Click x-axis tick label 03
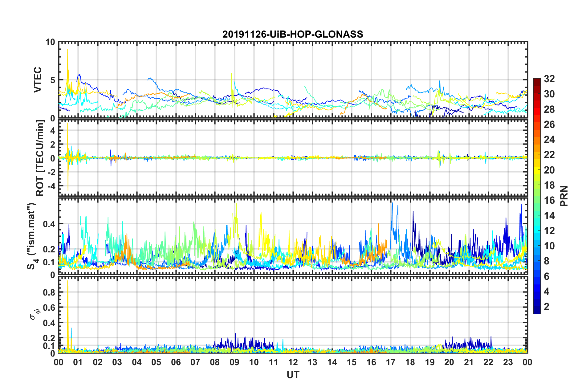Image resolution: width=586 pixels, height=392 pixels. pyautogui.click(x=117, y=362)
